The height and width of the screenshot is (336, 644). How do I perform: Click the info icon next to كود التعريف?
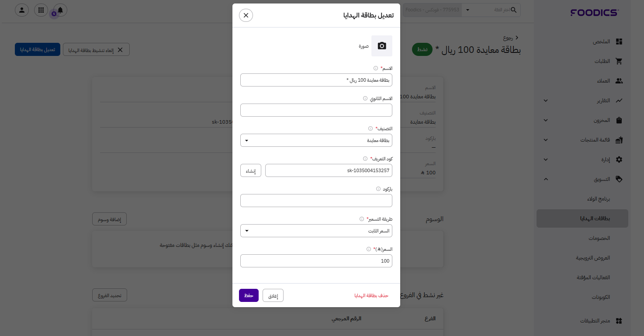pos(365,159)
